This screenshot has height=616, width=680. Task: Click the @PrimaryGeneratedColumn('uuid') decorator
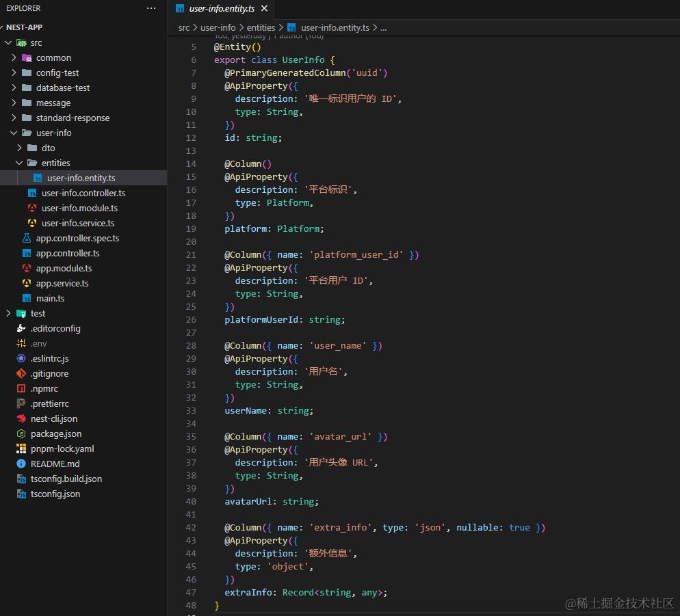pyautogui.click(x=306, y=73)
